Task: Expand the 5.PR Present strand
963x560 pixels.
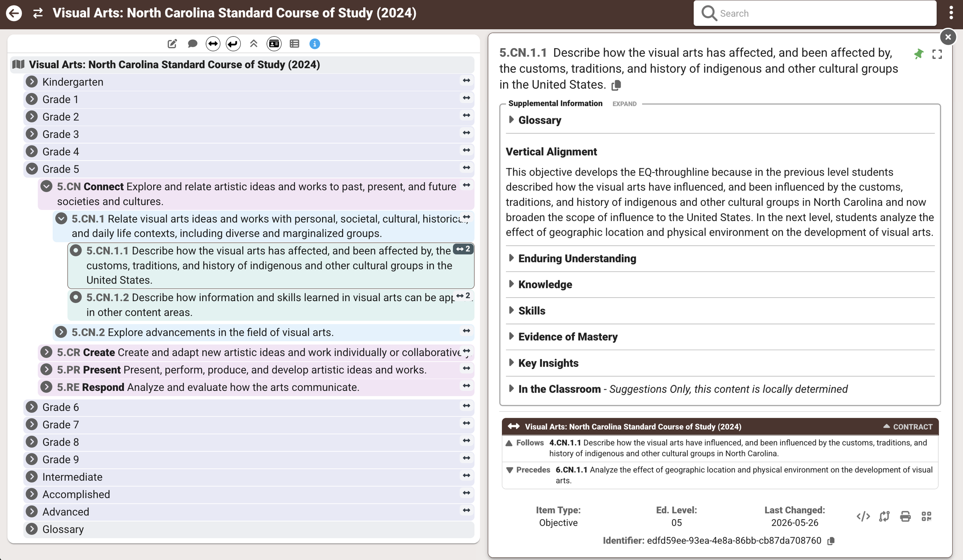Action: (x=46, y=369)
